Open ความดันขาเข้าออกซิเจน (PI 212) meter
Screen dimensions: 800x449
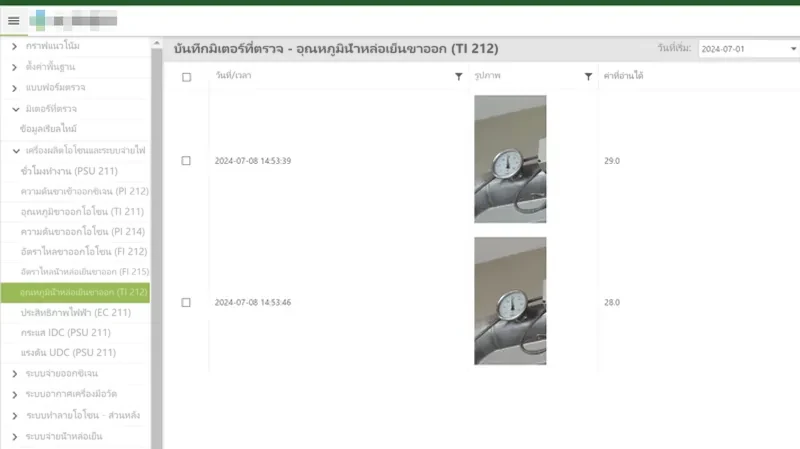click(85, 191)
